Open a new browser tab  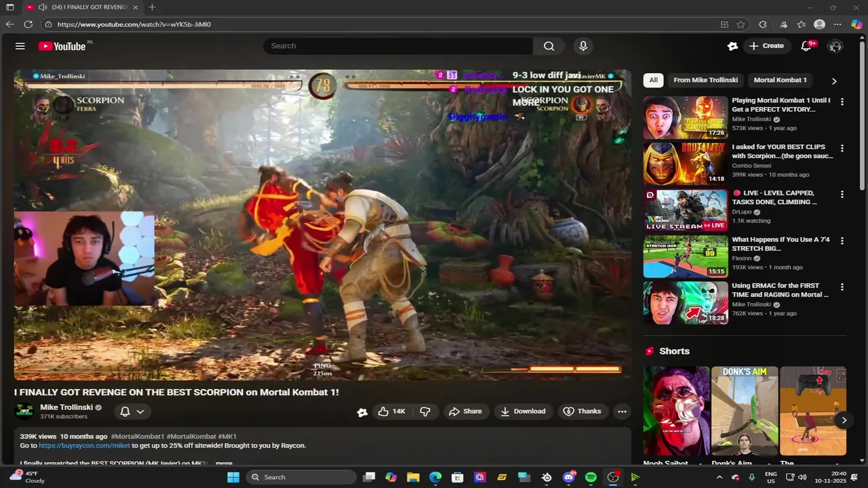tap(152, 7)
